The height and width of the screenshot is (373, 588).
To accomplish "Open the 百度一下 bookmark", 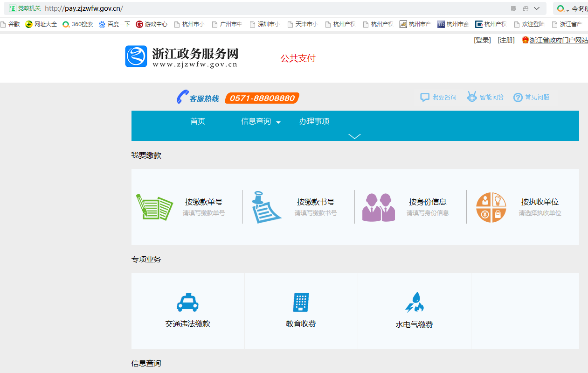I will click(x=114, y=24).
